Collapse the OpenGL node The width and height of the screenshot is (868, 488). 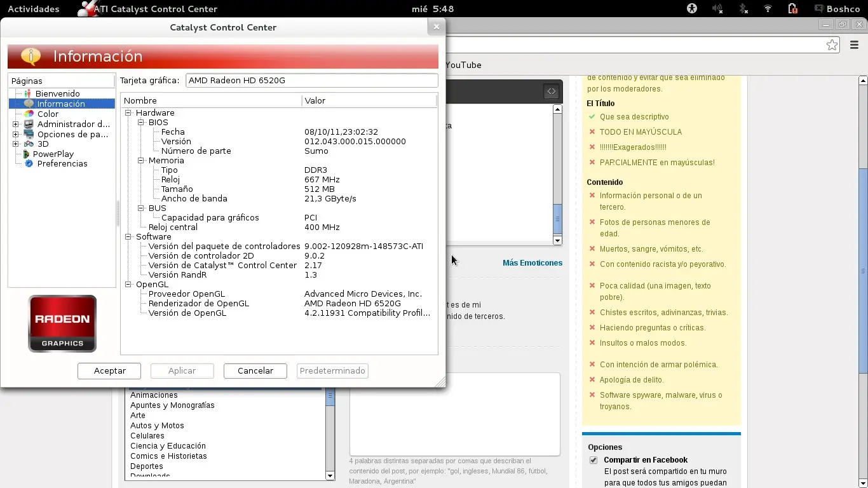128,285
